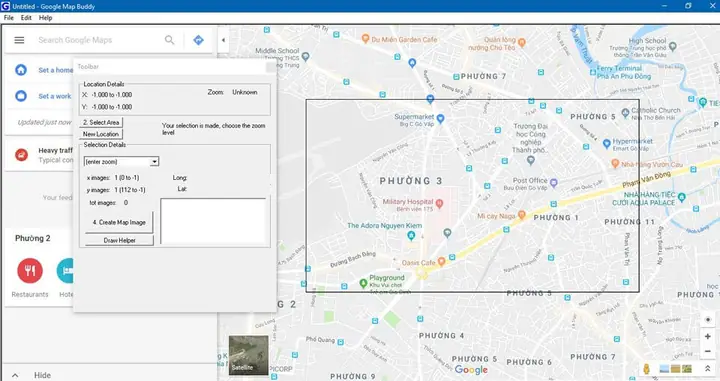The width and height of the screenshot is (720, 381).
Task: Click the PHƯỜNG 3 district label
Action: click(411, 181)
